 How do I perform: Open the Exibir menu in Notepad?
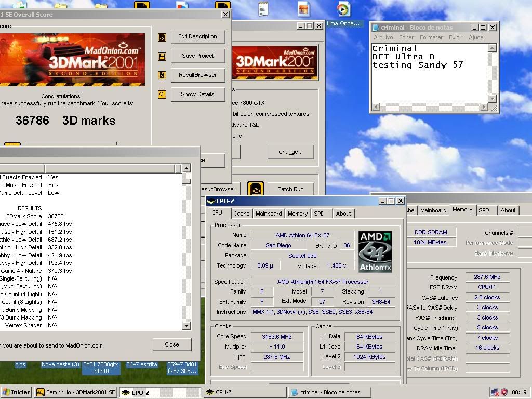(456, 37)
